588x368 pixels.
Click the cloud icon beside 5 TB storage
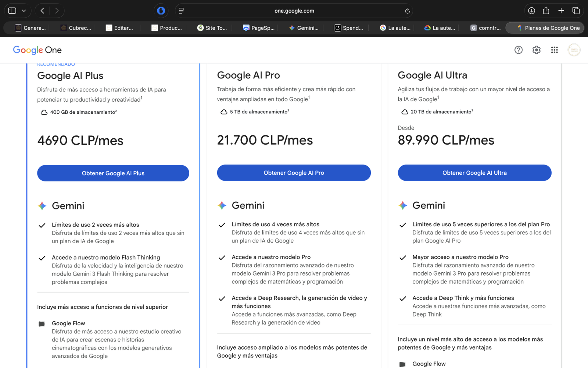coord(224,112)
